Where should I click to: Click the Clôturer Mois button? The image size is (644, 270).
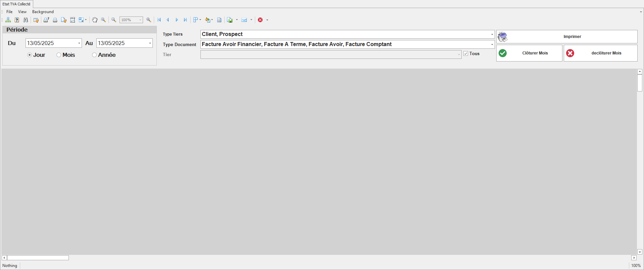[529, 53]
